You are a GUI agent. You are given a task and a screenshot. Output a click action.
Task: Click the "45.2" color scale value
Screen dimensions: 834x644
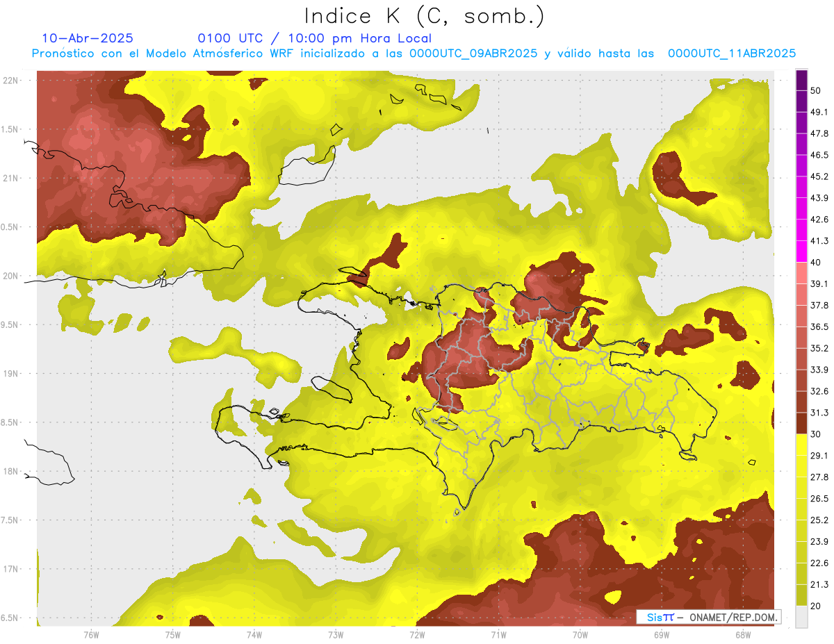coord(819,176)
